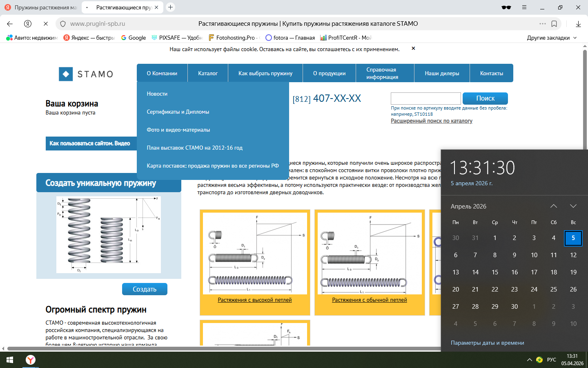The height and width of the screenshot is (368, 588).
Task: Go back with the browser back arrow
Action: (10, 24)
